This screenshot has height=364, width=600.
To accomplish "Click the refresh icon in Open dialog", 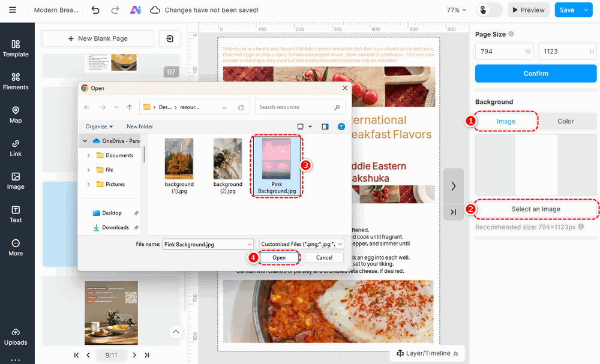I will (241, 107).
